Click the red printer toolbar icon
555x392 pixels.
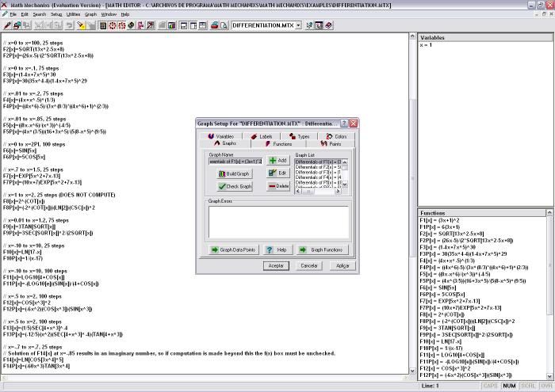point(215,25)
